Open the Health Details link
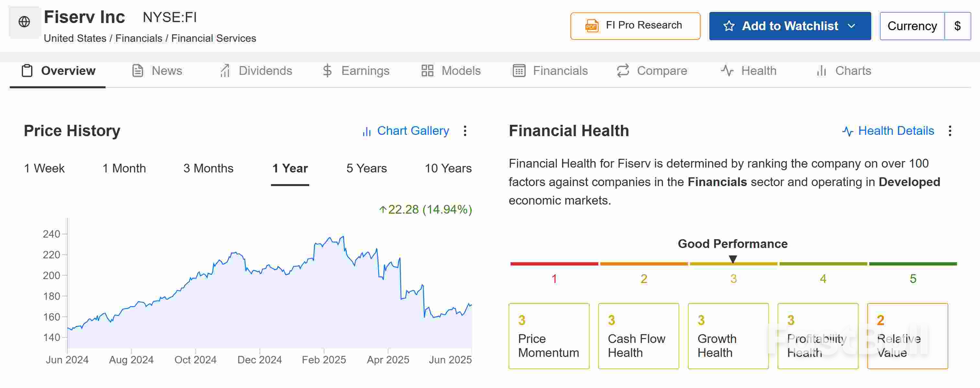Viewport: 980px width, 388px height. point(896,131)
